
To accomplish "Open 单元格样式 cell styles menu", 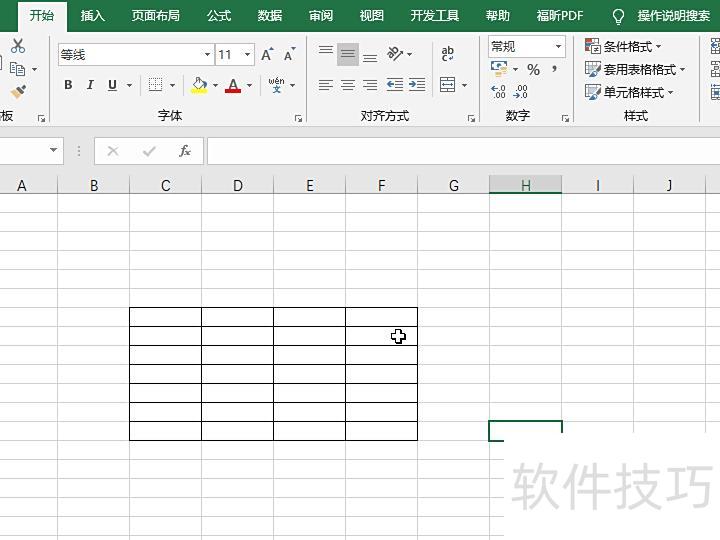I will tap(629, 92).
